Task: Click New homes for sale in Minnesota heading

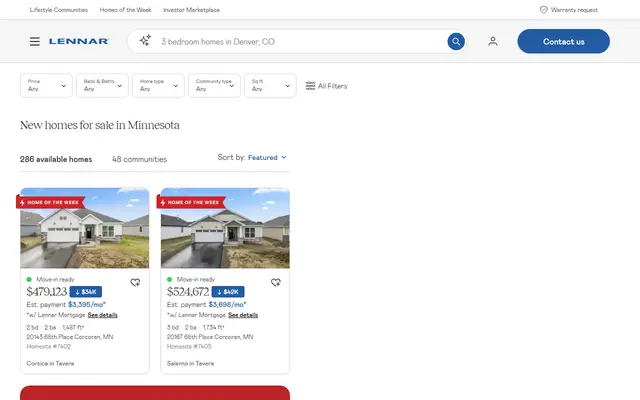Action: [100, 125]
